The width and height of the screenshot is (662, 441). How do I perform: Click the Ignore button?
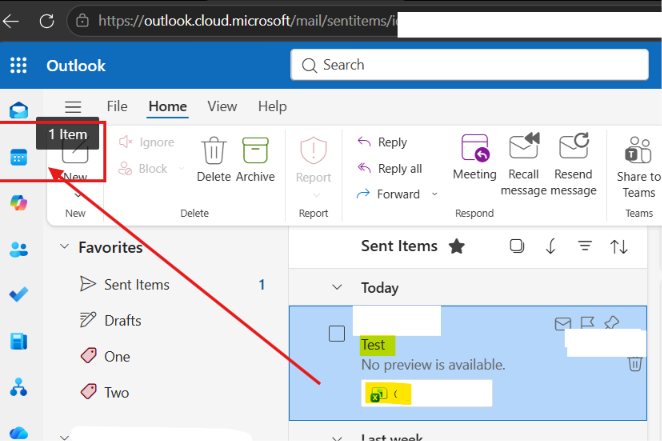[147, 142]
